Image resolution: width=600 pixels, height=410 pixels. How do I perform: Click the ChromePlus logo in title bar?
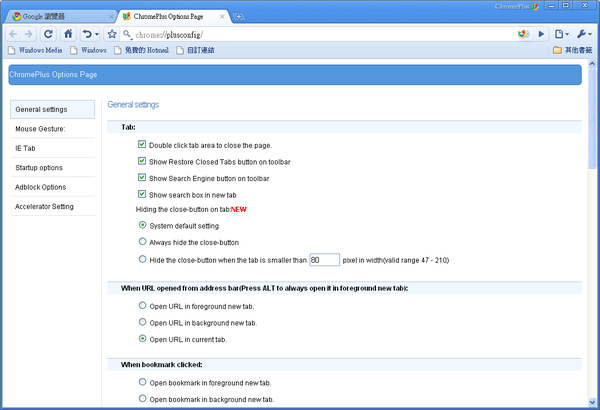coord(517,7)
